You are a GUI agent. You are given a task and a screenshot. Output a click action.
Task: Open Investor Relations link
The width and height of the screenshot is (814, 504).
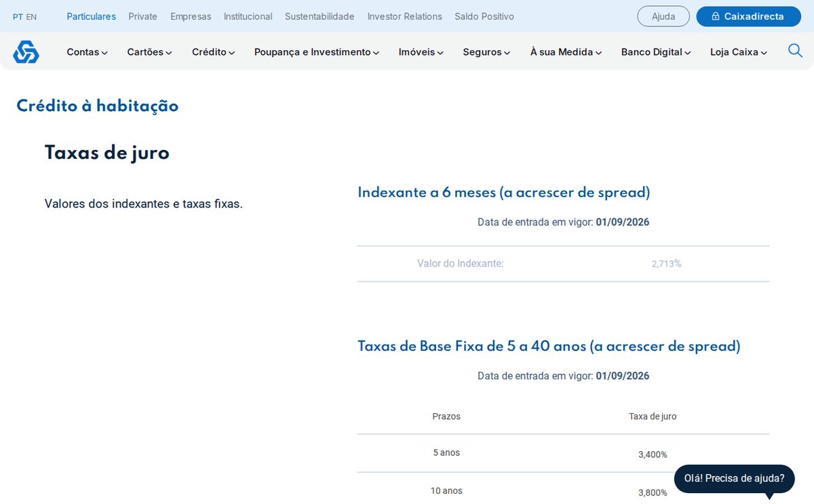pos(404,16)
